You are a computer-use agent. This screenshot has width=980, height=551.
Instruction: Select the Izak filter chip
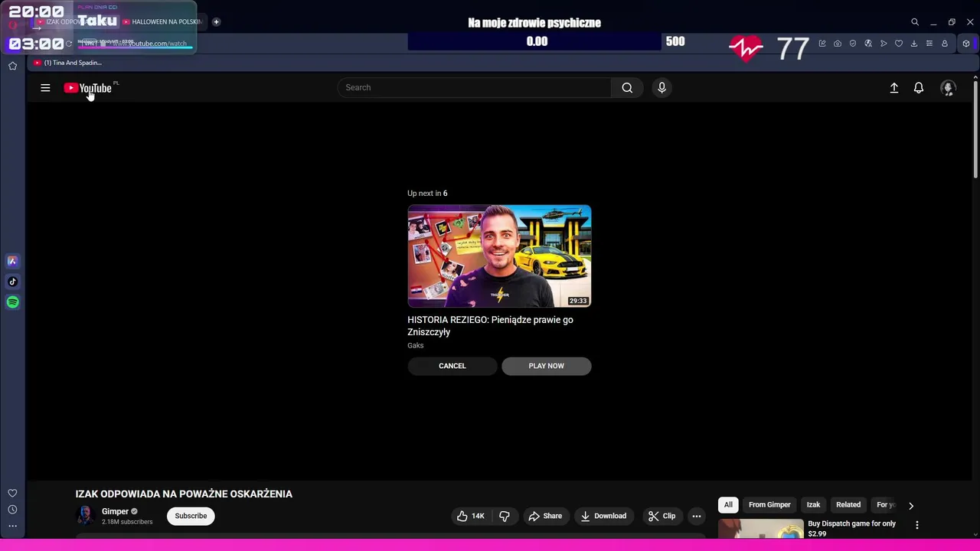(x=813, y=505)
